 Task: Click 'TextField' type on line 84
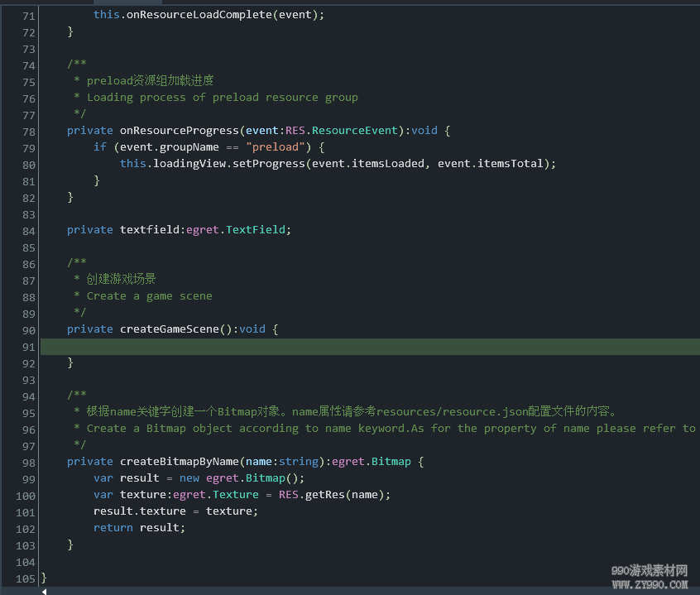point(256,229)
